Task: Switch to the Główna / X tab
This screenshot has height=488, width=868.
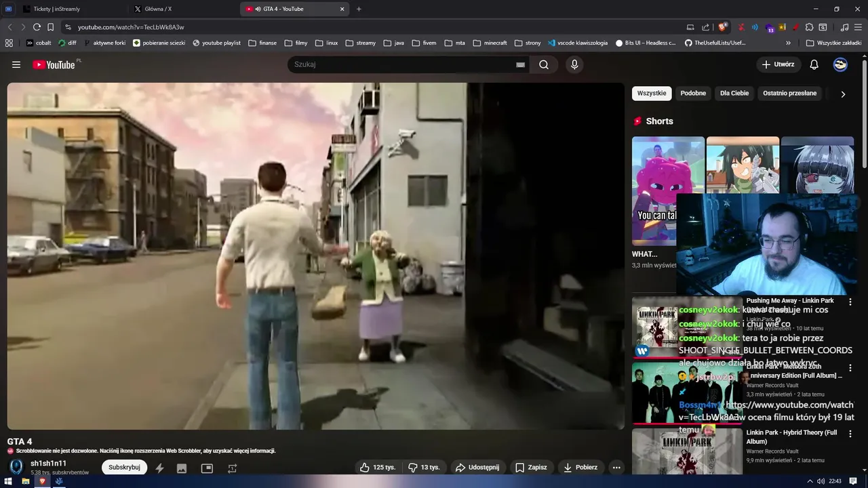Action: click(x=158, y=9)
